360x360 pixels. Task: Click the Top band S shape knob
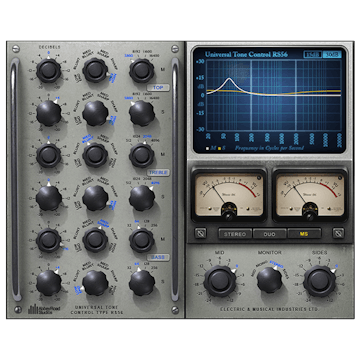95,113
